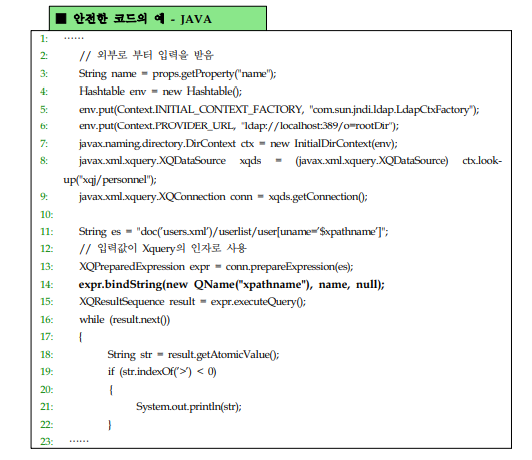
Task: Click line number '17:' beside the opening brace
Action: pos(46,337)
